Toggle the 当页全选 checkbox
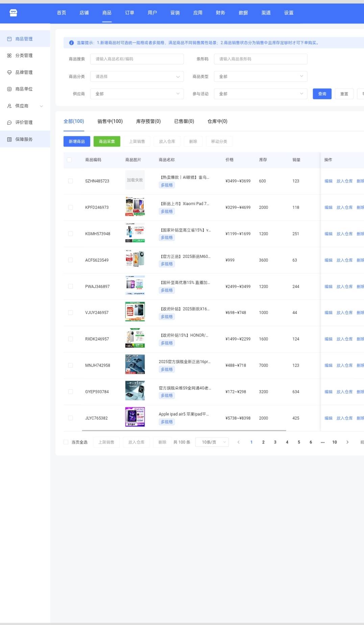The image size is (364, 625). click(66, 442)
